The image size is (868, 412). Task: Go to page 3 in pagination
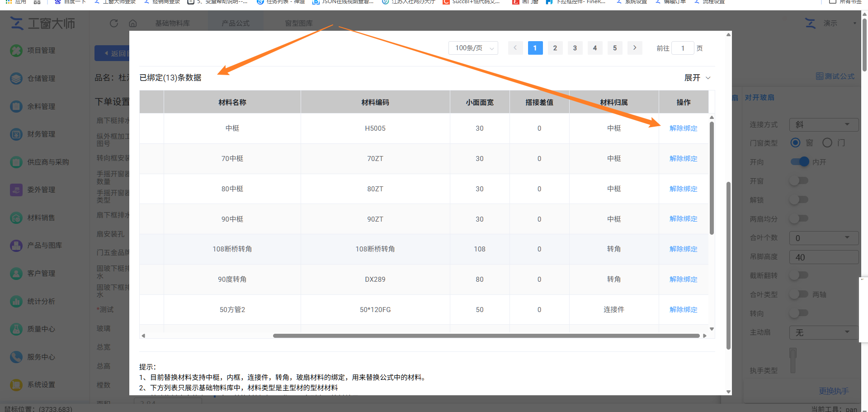[x=575, y=48]
